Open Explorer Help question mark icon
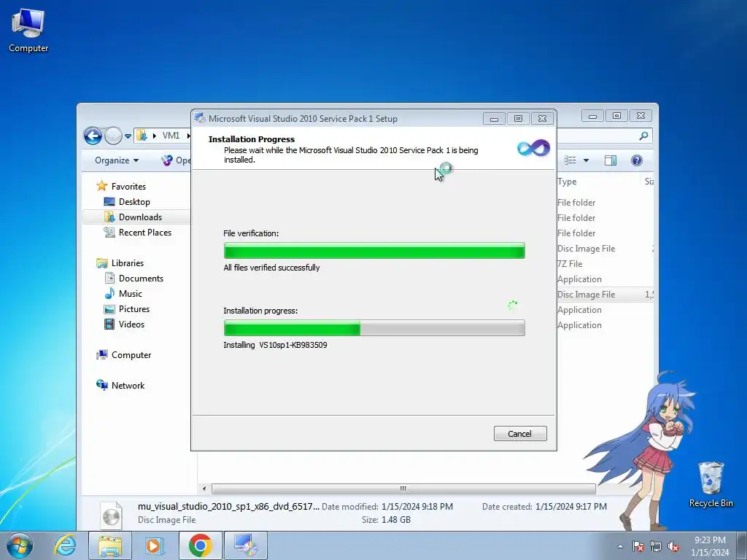The width and height of the screenshot is (747, 560). [636, 160]
